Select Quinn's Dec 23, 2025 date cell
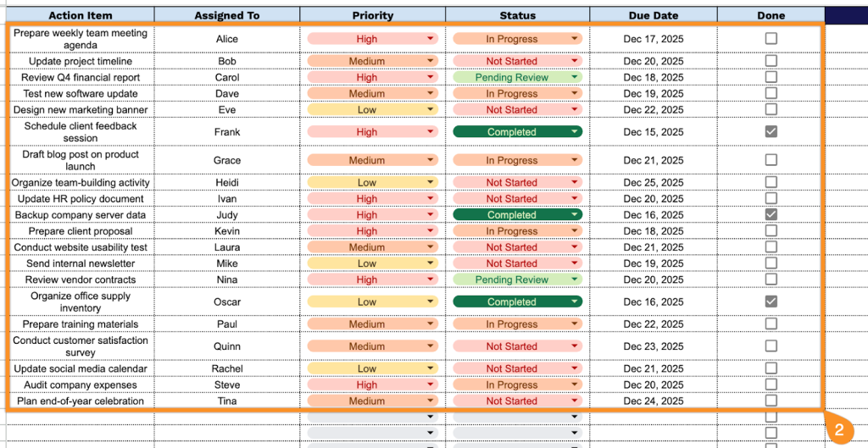Viewport: 868px width, 448px height. (654, 346)
